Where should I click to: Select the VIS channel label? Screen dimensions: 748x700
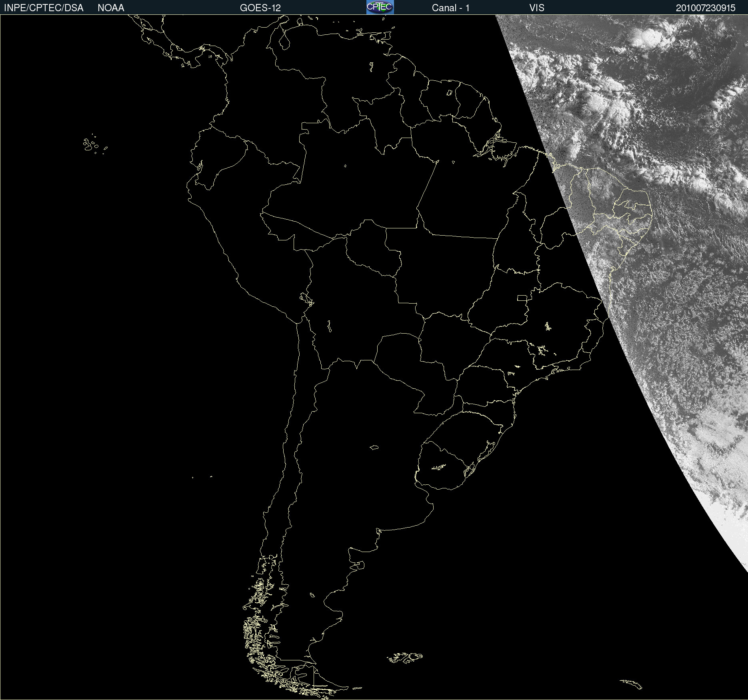pyautogui.click(x=537, y=8)
